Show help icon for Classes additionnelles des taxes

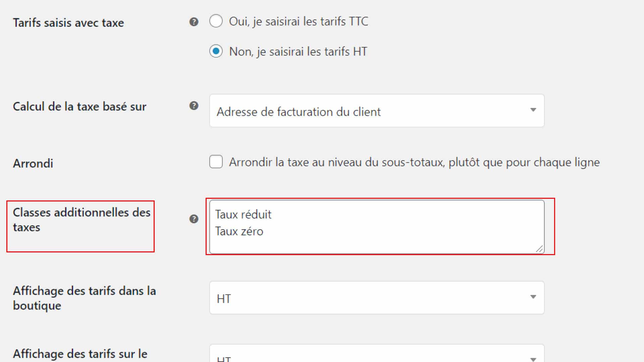[x=194, y=219]
